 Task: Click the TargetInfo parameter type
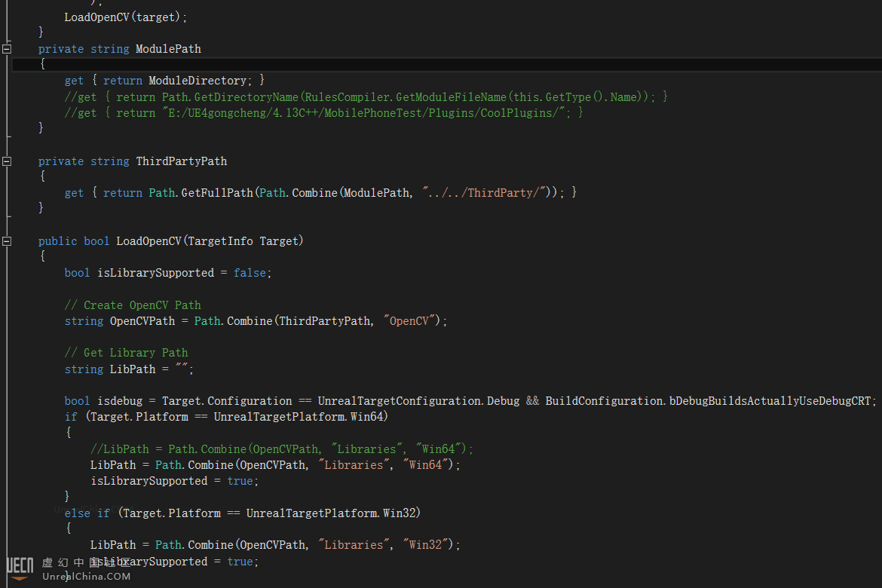(220, 241)
